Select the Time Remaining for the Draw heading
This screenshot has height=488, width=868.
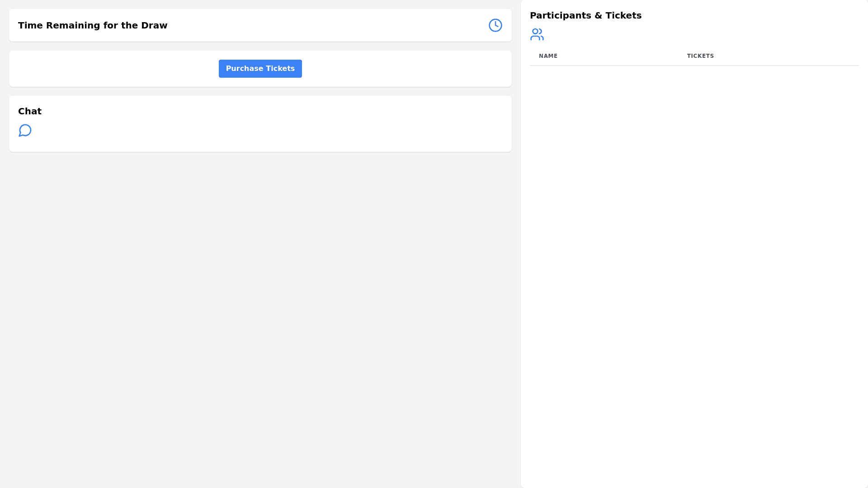93,25
